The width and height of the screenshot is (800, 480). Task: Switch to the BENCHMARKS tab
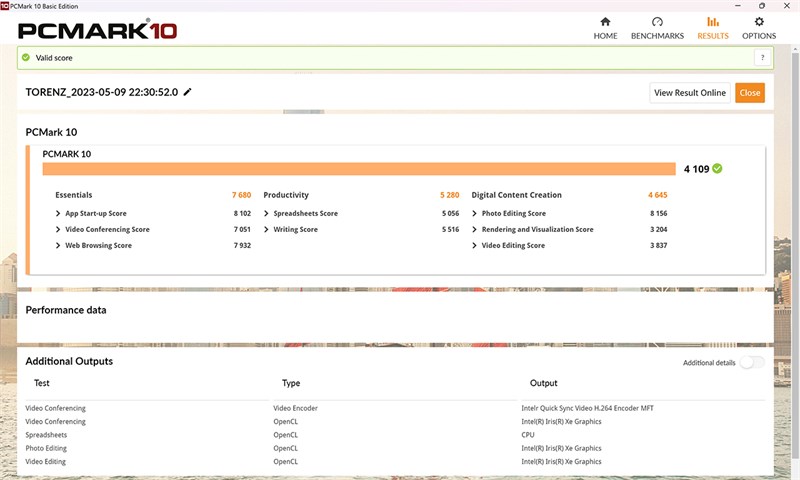pos(657,29)
